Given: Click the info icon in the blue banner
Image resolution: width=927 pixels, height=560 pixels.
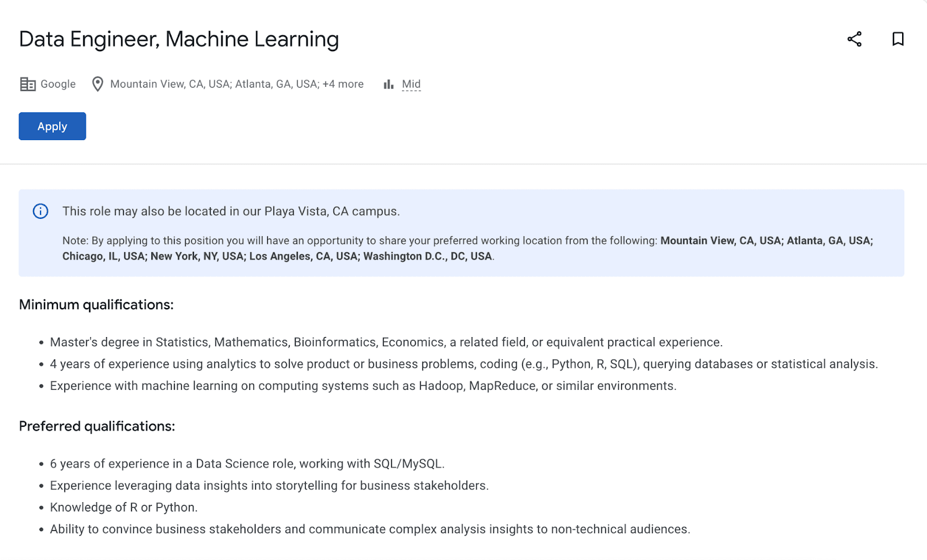Looking at the screenshot, I should click(40, 211).
